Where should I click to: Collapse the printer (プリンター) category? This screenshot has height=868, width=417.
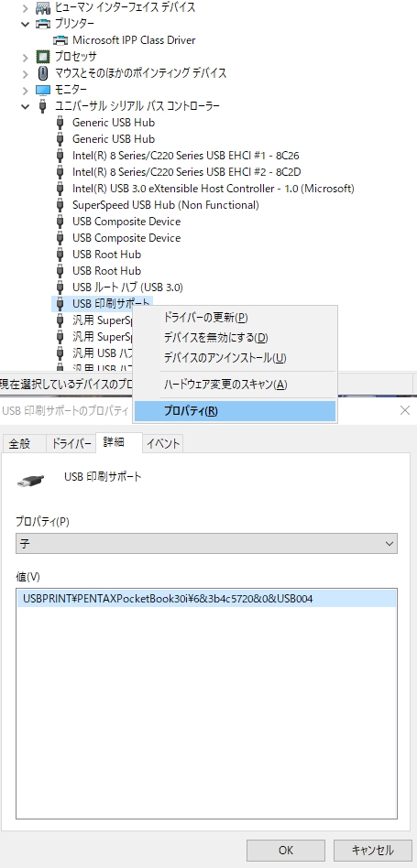coord(26,24)
